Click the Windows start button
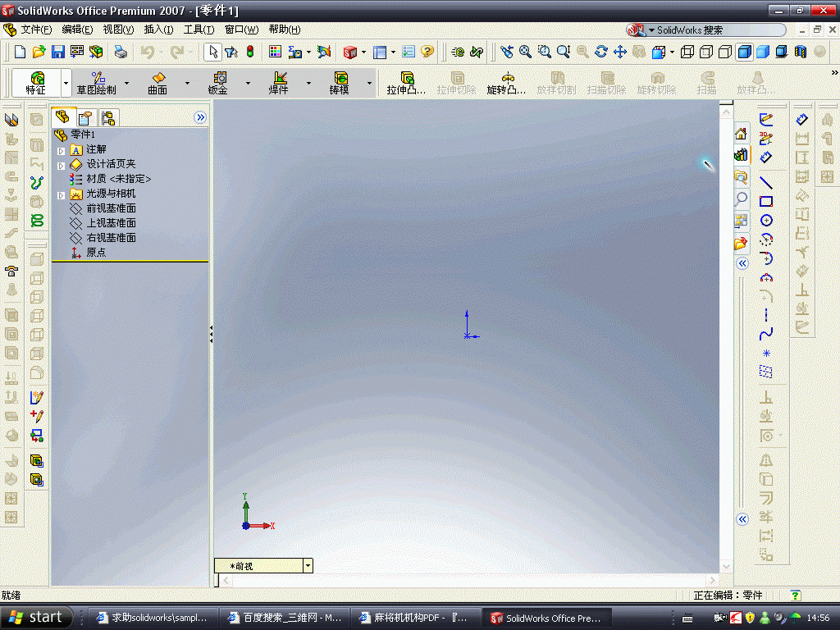The width and height of the screenshot is (840, 630). pyautogui.click(x=36, y=618)
